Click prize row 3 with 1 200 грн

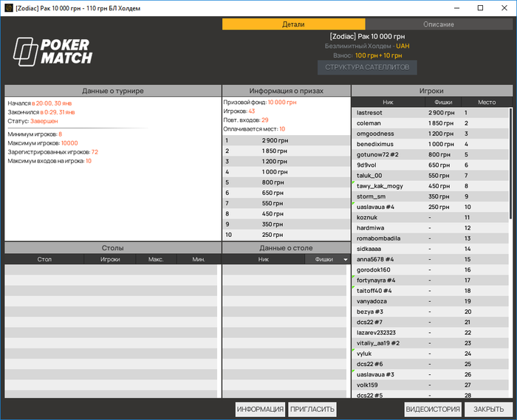(x=287, y=162)
